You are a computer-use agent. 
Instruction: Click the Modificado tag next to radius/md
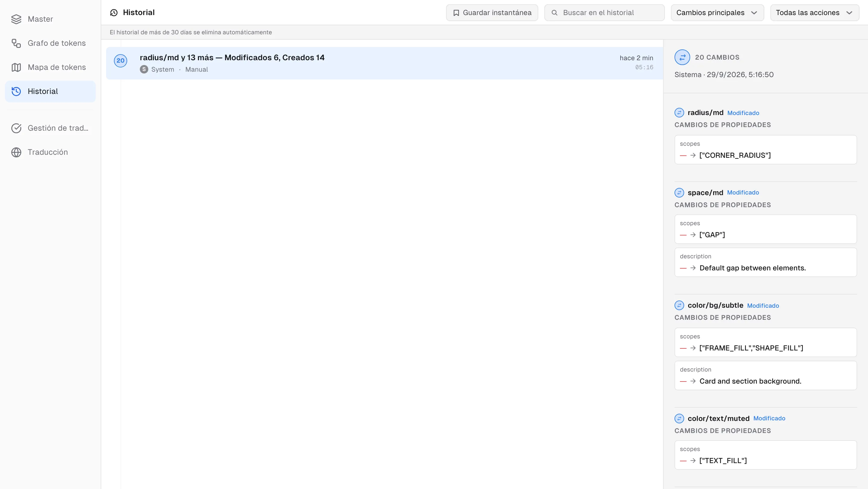point(743,113)
